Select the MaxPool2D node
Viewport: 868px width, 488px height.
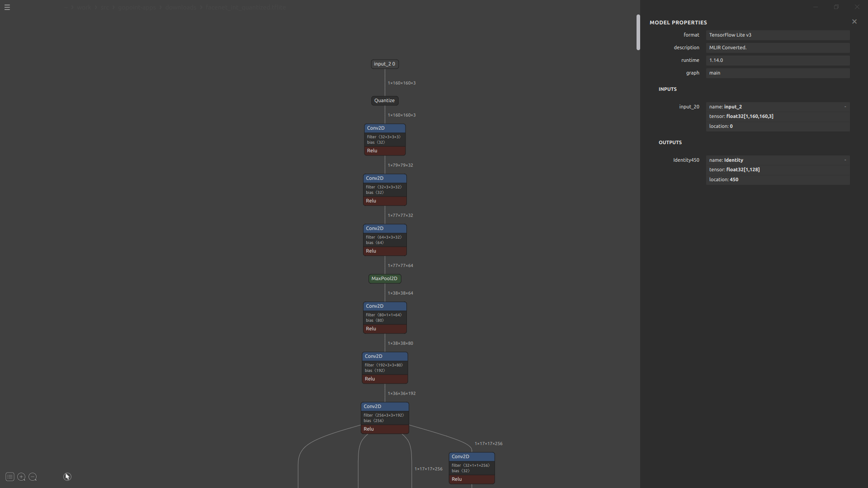coord(384,278)
